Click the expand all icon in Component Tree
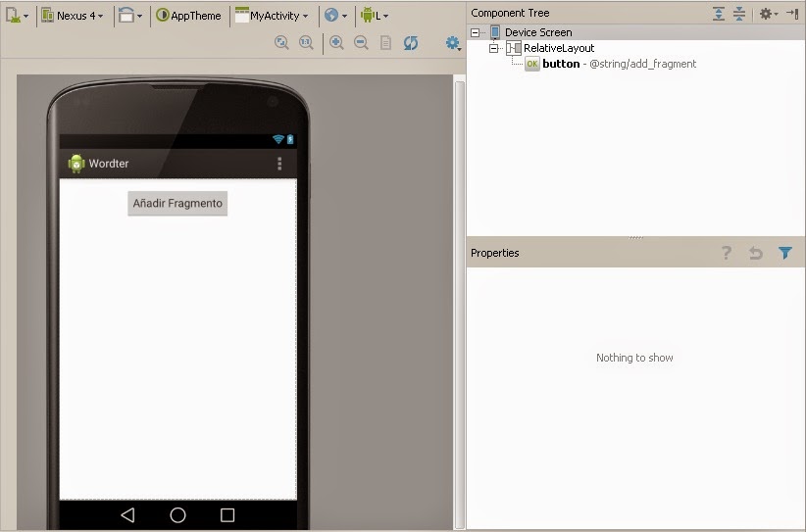 719,14
